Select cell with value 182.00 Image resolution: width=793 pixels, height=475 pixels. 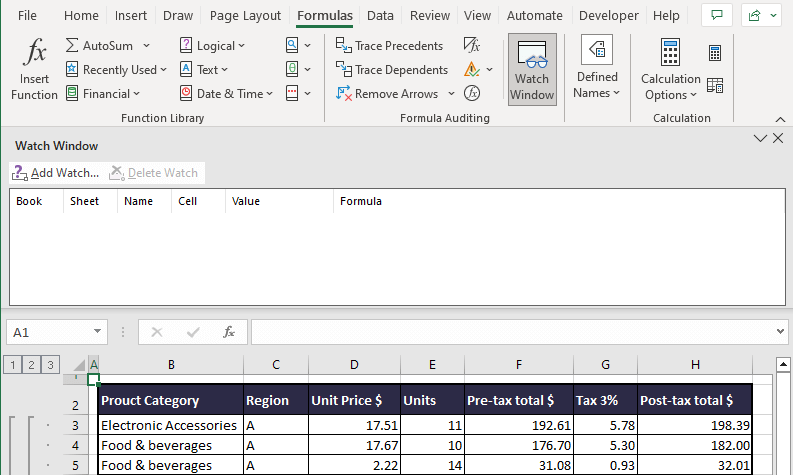point(695,445)
